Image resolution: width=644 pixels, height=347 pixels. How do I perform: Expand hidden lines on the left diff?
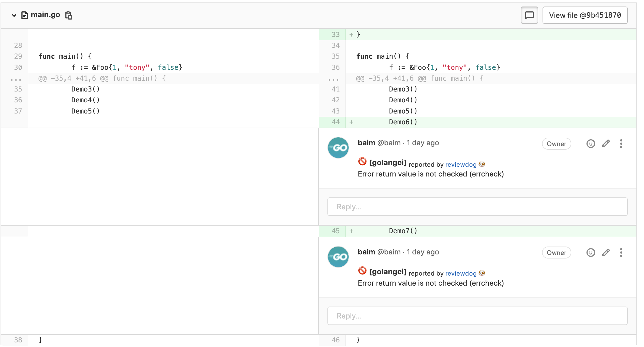click(16, 79)
